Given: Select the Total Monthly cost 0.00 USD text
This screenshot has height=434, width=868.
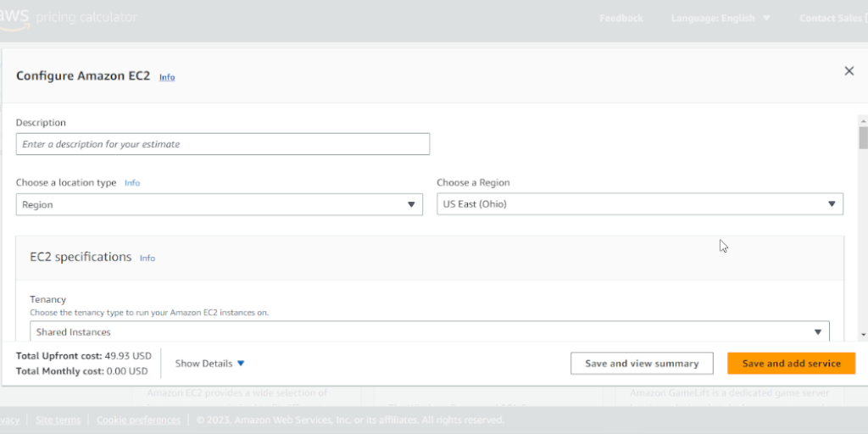Looking at the screenshot, I should (x=82, y=371).
